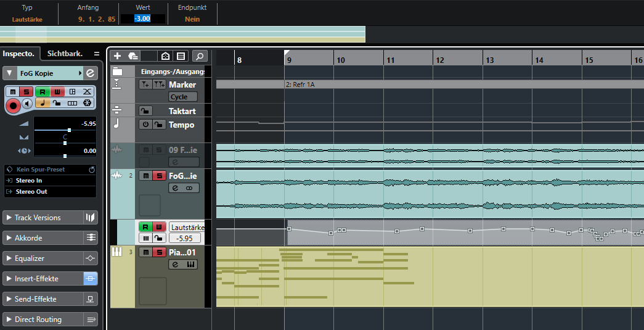Click the volume fader in the Inspector
644x330 pixels.
point(69,130)
